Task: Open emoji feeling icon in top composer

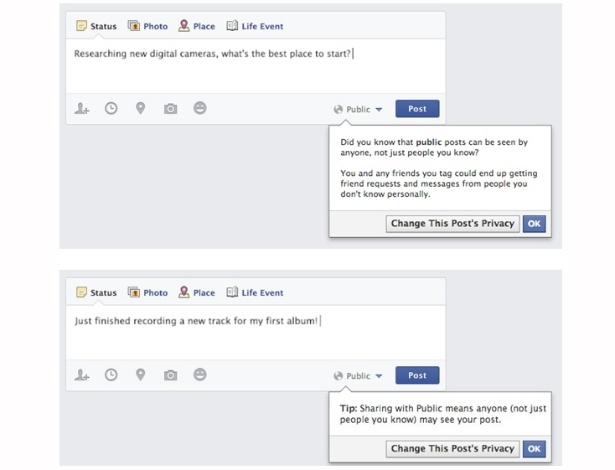Action: [x=200, y=108]
